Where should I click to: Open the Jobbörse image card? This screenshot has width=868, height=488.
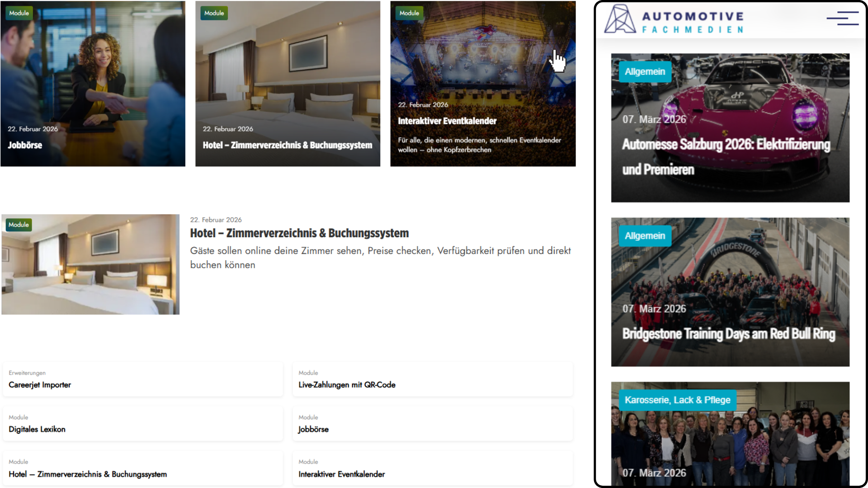pos(93,84)
